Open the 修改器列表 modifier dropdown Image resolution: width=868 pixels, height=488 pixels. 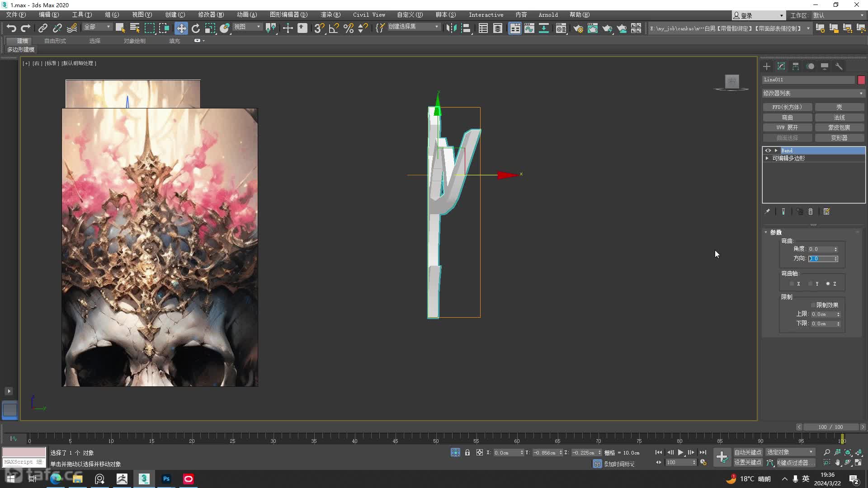813,93
